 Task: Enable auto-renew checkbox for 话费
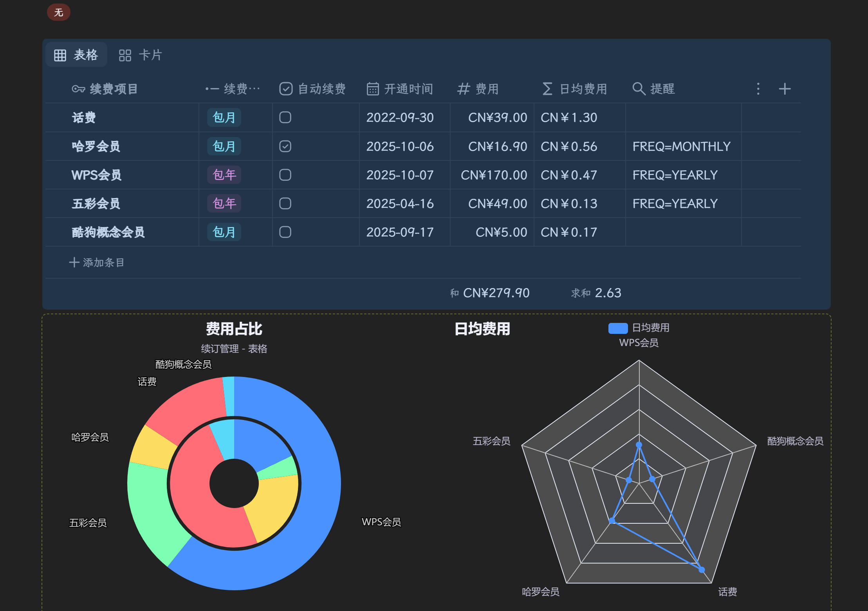tap(285, 117)
